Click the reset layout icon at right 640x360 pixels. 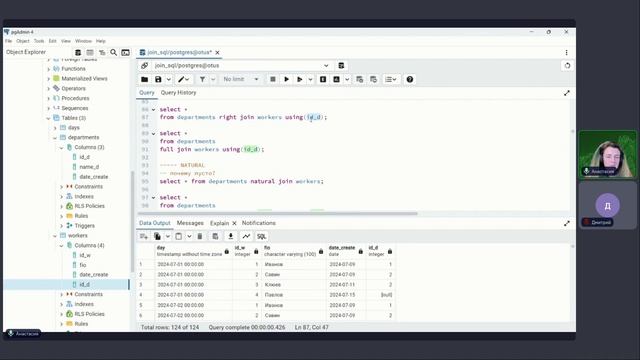coord(567,65)
